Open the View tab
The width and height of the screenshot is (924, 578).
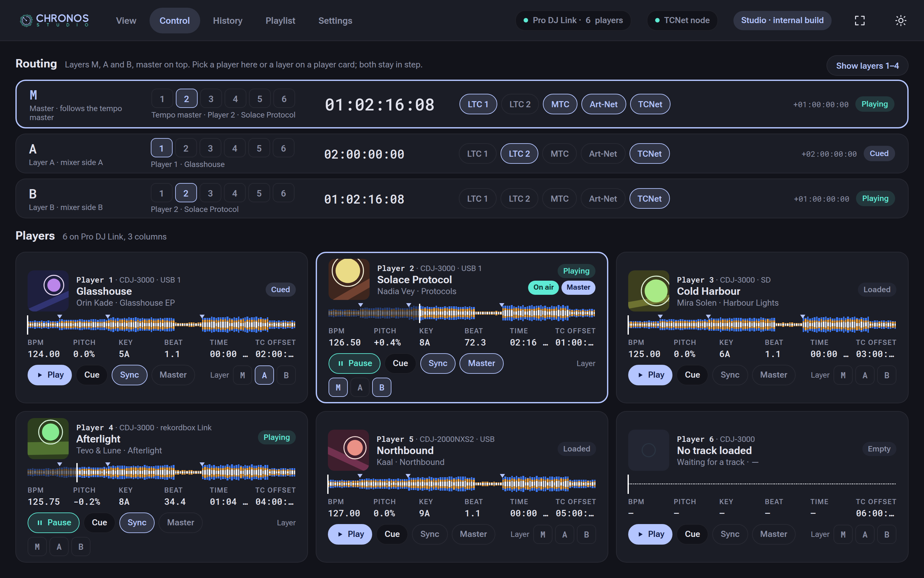click(x=126, y=21)
